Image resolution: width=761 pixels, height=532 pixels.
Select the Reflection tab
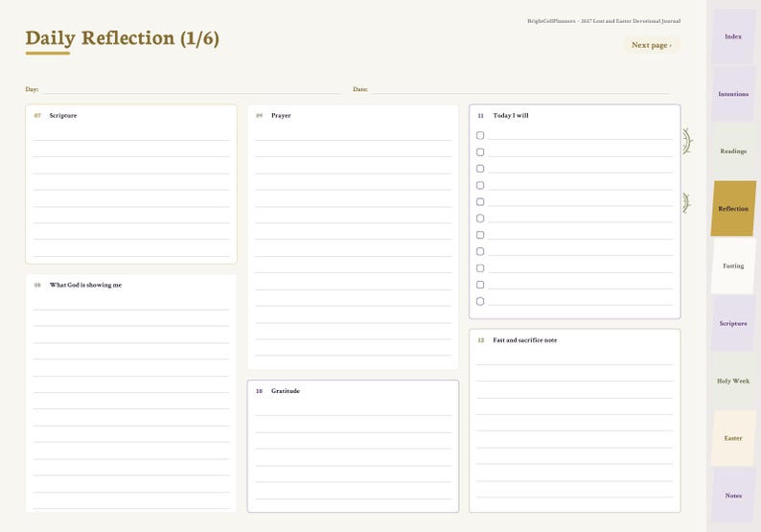tap(733, 209)
